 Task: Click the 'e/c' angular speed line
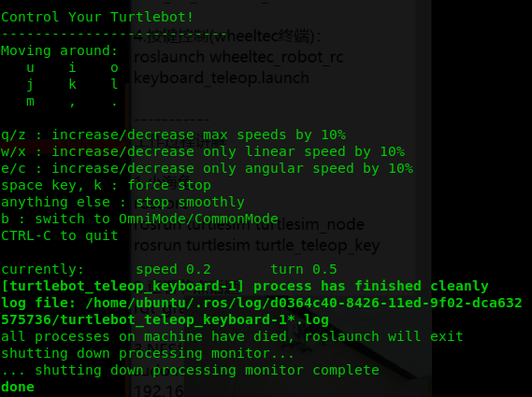207,168
